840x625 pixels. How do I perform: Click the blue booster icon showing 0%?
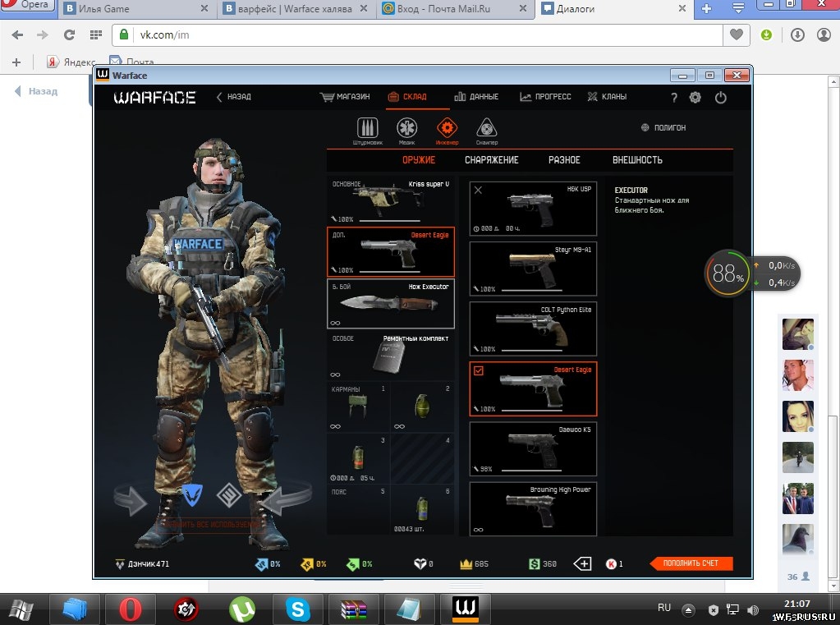(x=261, y=564)
